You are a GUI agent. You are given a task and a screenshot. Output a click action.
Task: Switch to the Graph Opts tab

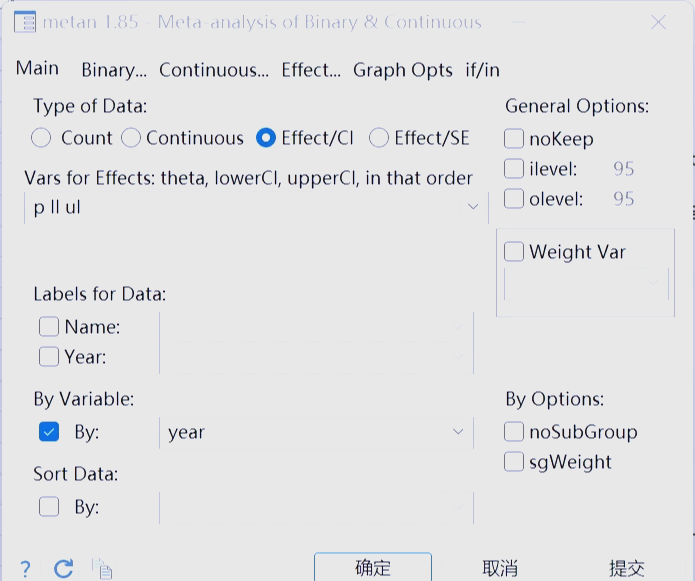(402, 70)
